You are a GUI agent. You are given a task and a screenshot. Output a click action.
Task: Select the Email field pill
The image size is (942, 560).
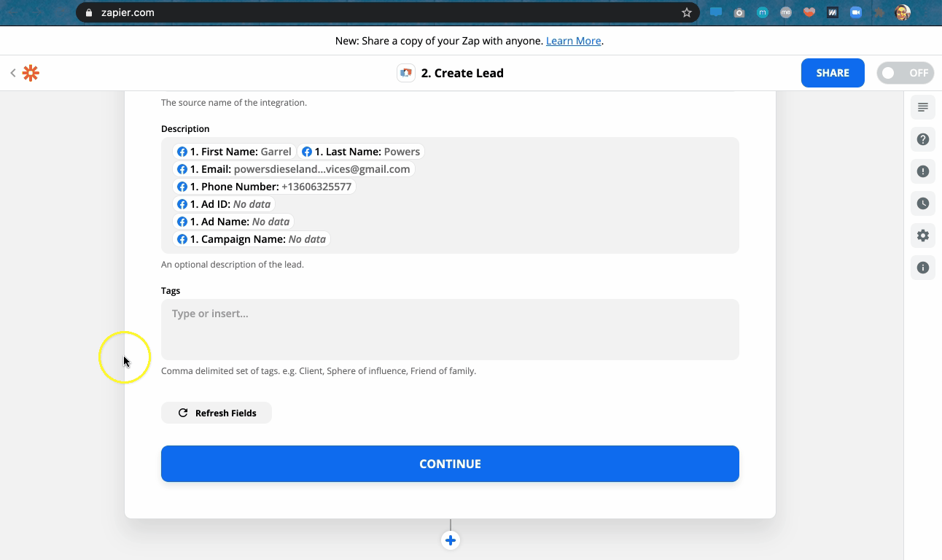(294, 169)
